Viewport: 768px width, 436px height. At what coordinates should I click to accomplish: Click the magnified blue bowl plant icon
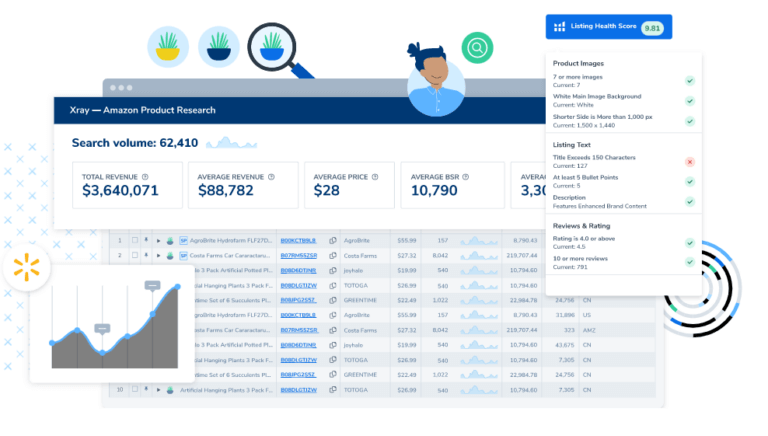pyautogui.click(x=272, y=47)
